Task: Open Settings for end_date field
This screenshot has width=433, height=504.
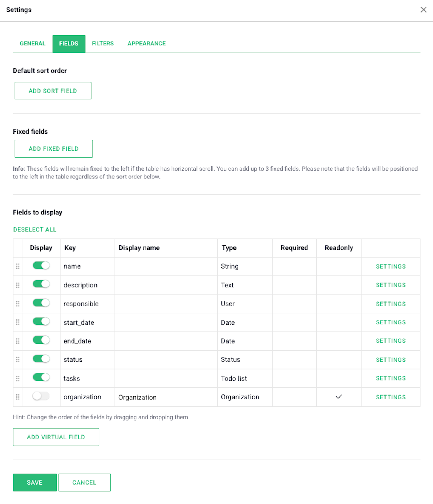Action: coord(391,341)
